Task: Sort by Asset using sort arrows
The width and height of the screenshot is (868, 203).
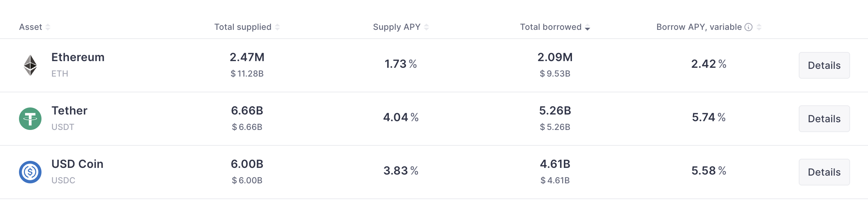Action: pyautogui.click(x=48, y=27)
